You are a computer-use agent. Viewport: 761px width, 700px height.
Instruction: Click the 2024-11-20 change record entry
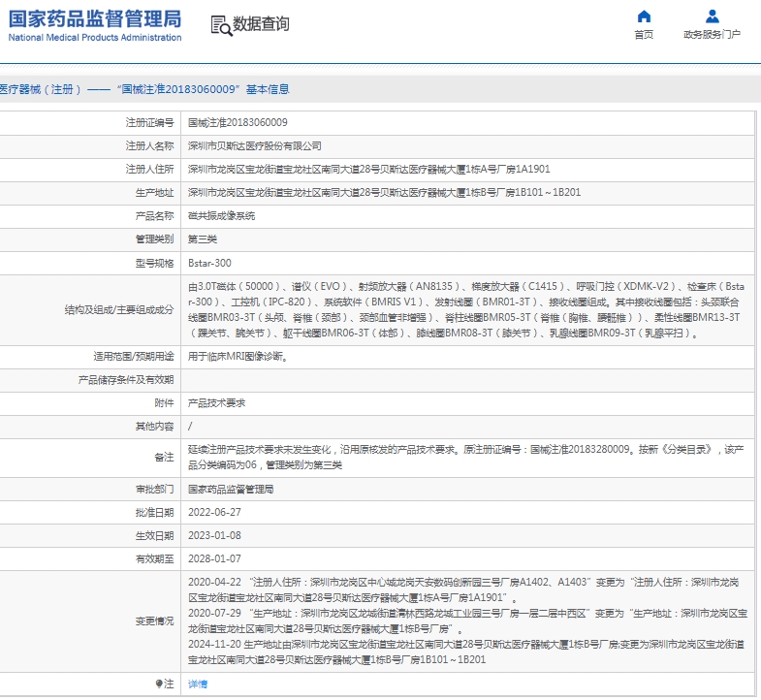tap(466, 652)
